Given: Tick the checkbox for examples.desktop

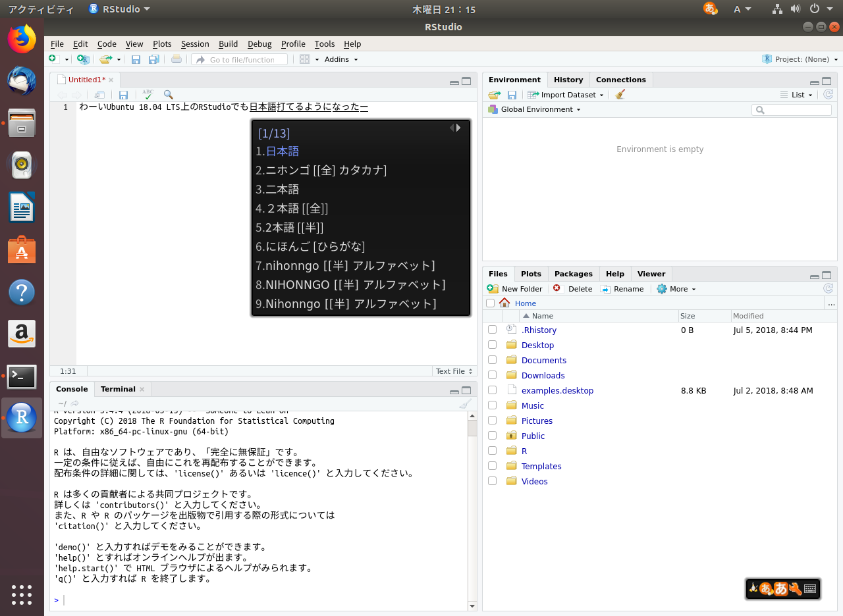Looking at the screenshot, I should coord(492,390).
